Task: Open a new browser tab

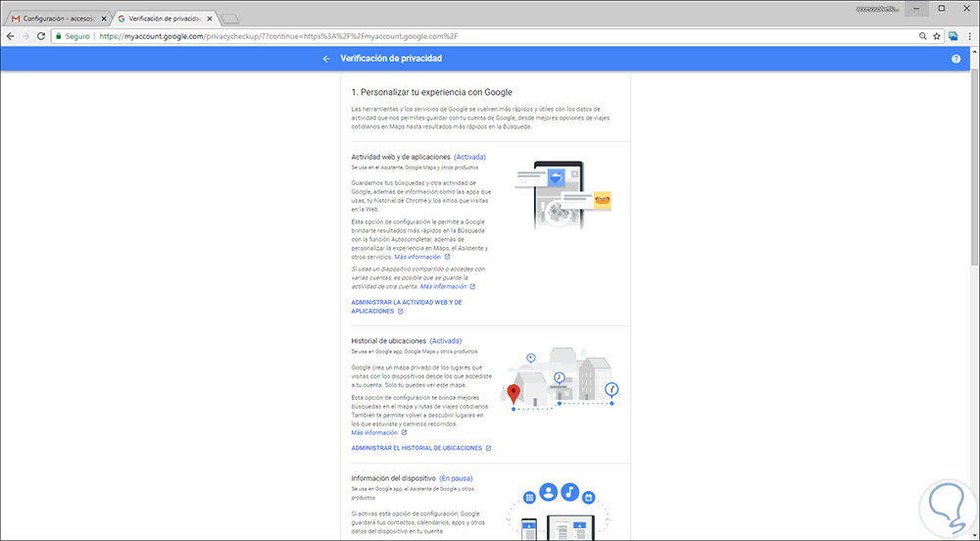Action: 229,20
